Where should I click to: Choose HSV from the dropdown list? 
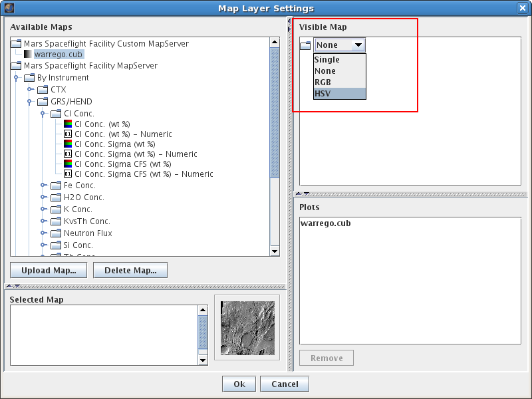tap(340, 93)
